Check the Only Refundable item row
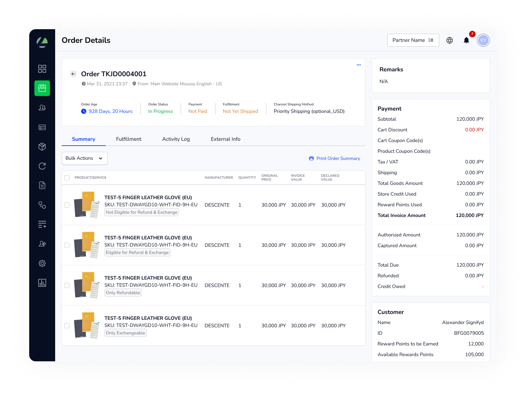 67,285
